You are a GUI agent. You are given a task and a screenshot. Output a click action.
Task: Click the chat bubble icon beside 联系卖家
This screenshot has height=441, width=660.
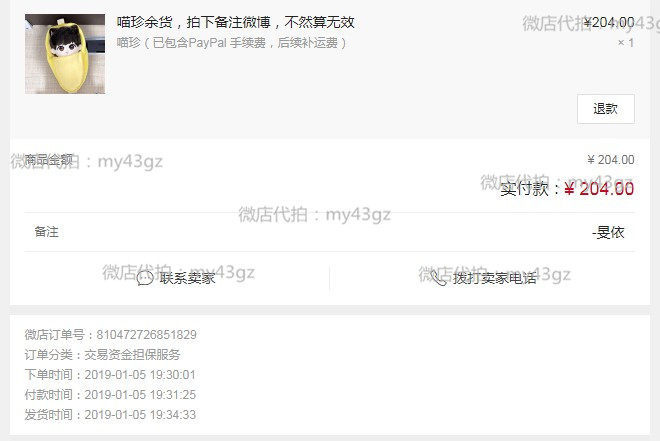point(145,278)
